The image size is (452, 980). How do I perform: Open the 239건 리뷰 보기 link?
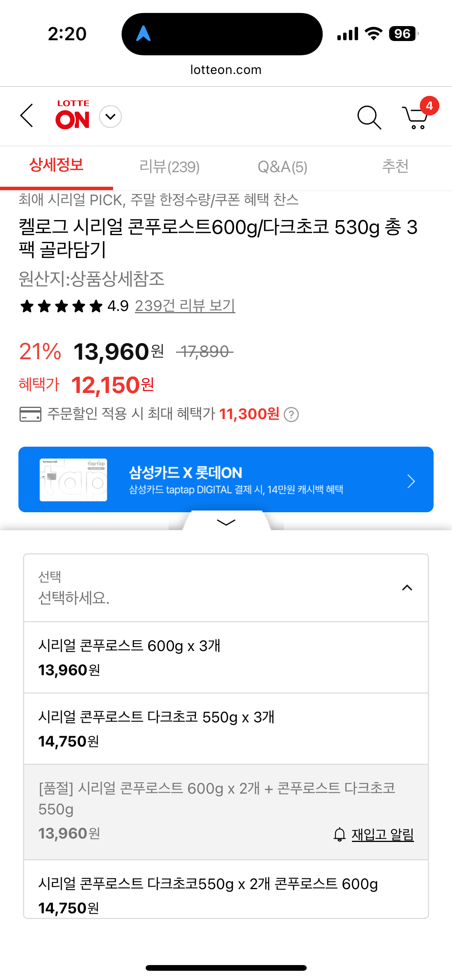tap(185, 306)
